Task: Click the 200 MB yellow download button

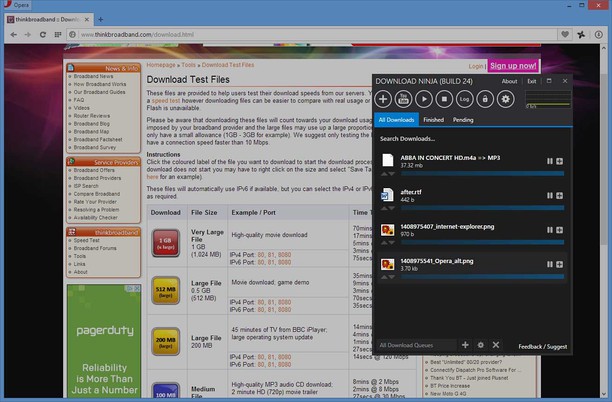Action: pyautogui.click(x=165, y=342)
